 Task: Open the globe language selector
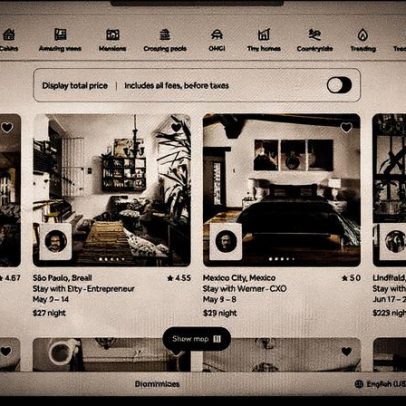tap(359, 384)
